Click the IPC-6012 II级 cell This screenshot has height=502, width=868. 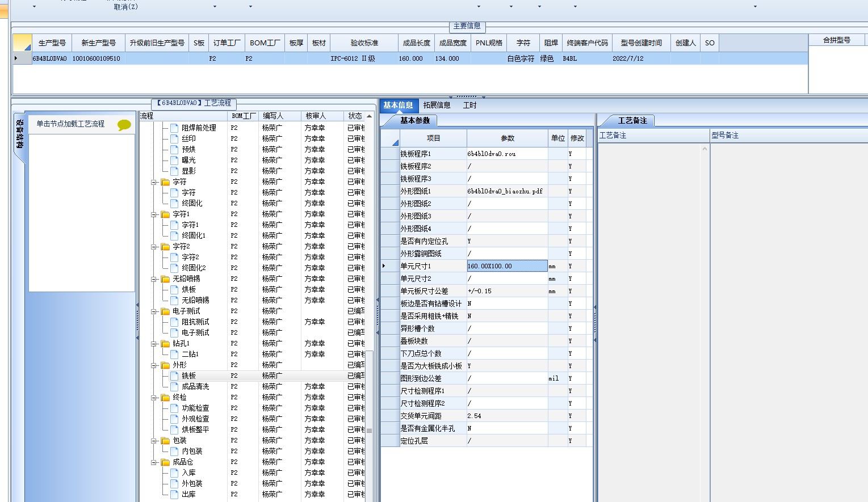pyautogui.click(x=364, y=58)
